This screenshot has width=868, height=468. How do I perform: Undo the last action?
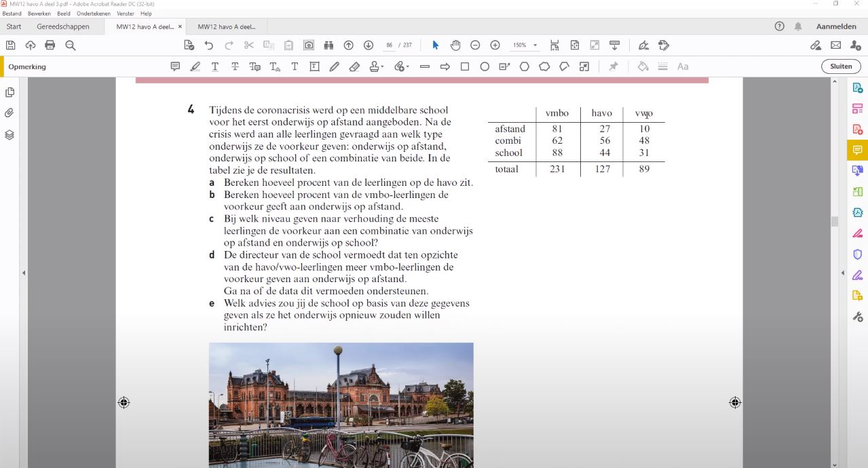tap(209, 45)
